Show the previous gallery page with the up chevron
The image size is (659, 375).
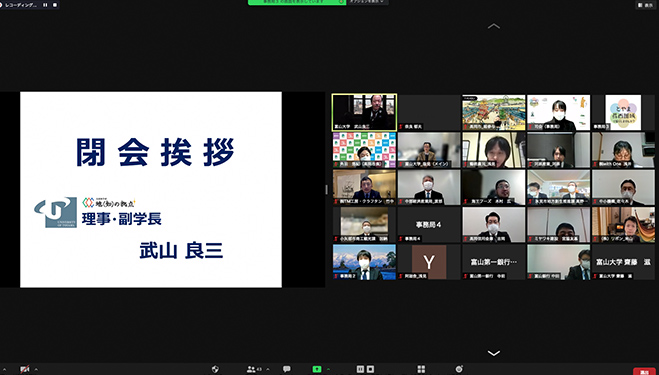click(493, 26)
